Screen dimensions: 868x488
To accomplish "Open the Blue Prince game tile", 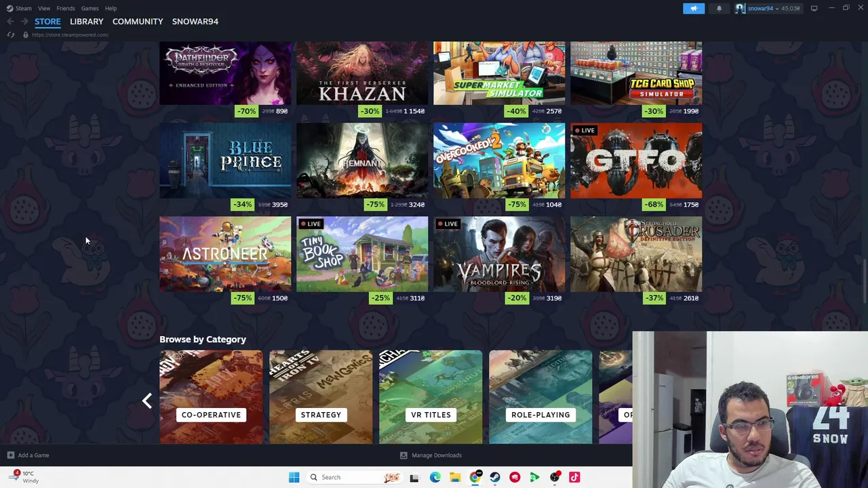I will [x=225, y=161].
